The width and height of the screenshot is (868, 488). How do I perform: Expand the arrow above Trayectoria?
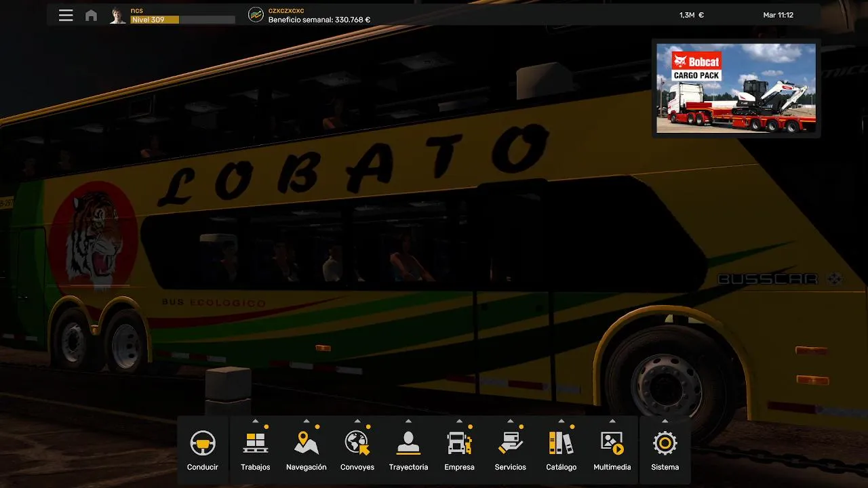point(408,421)
